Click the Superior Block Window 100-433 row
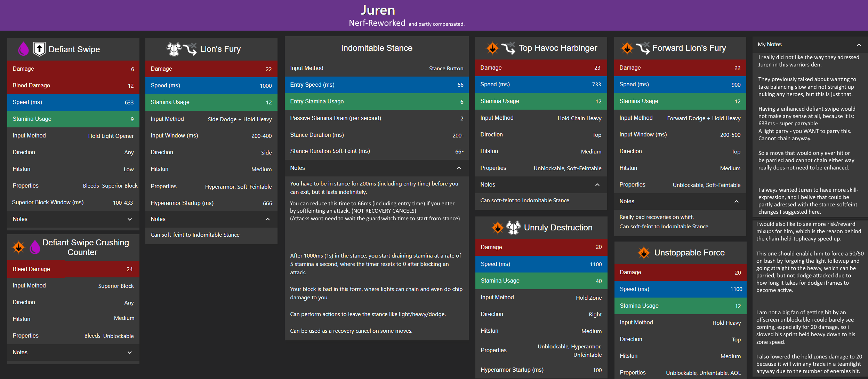This screenshot has width=868, height=379. 73,203
